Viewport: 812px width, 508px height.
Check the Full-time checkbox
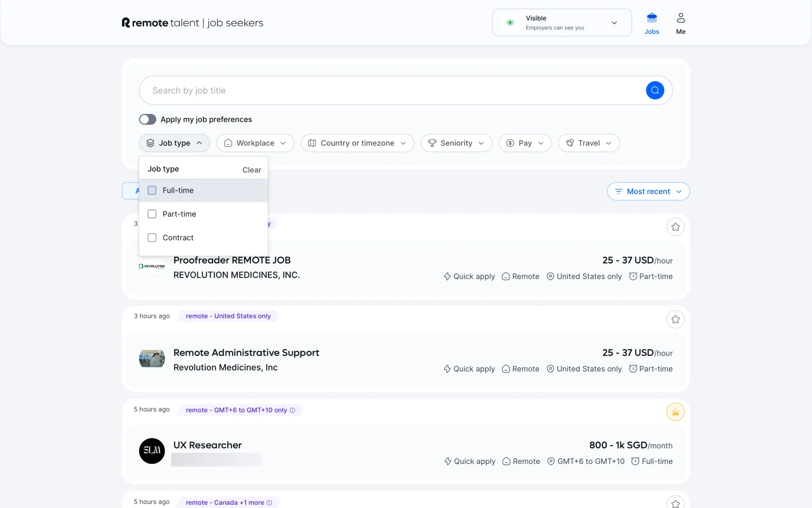click(152, 190)
